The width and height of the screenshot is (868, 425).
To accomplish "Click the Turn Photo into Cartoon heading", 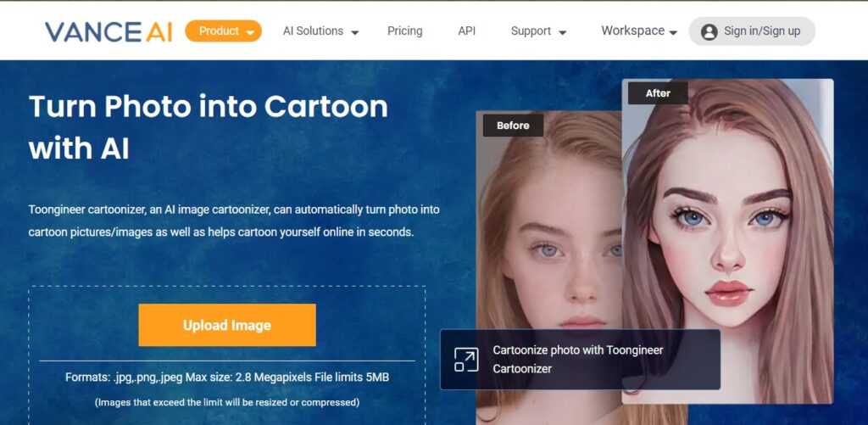I will (209, 127).
